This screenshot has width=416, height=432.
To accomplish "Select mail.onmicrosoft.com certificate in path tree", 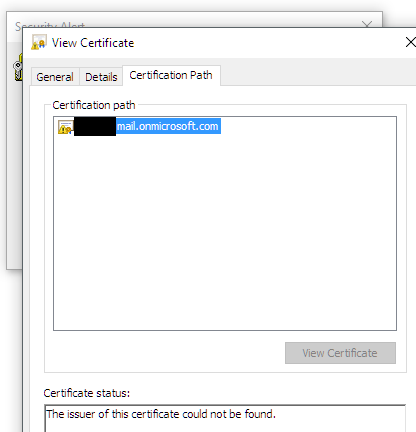I will click(x=168, y=126).
